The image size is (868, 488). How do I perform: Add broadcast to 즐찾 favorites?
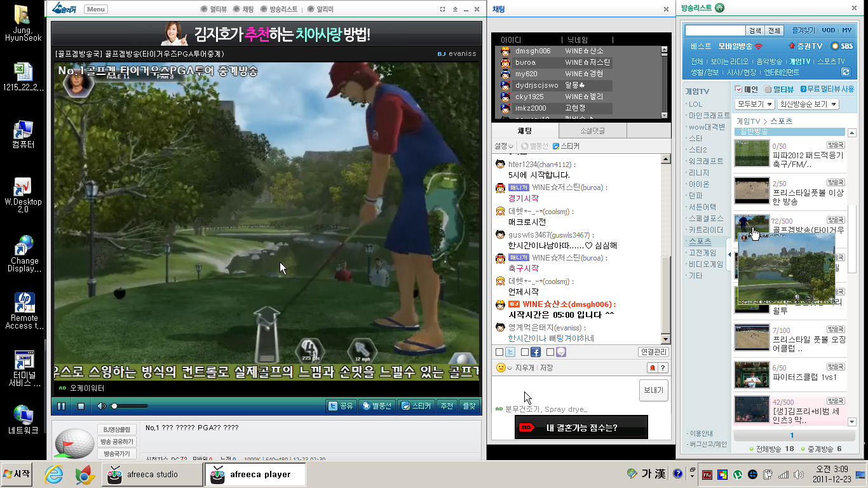point(469,406)
